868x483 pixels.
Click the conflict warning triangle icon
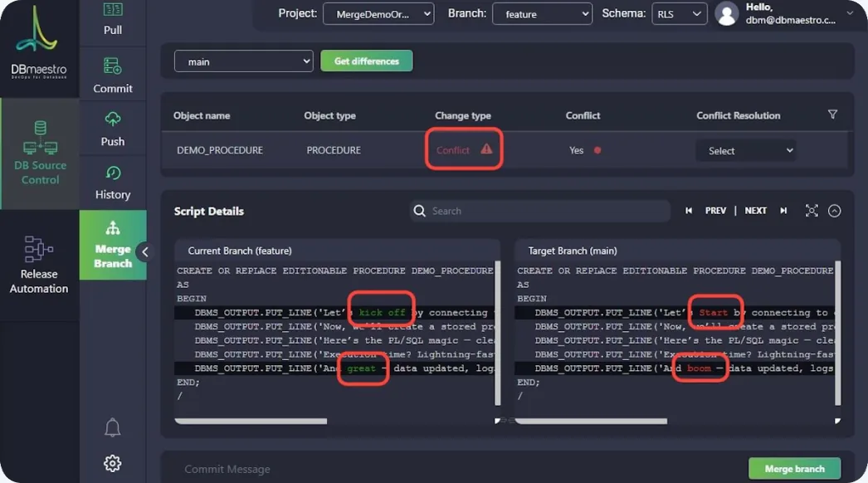(486, 149)
